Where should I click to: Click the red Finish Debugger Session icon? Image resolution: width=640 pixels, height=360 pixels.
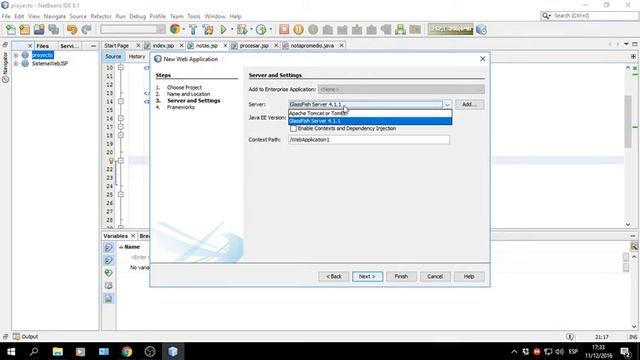(284, 29)
